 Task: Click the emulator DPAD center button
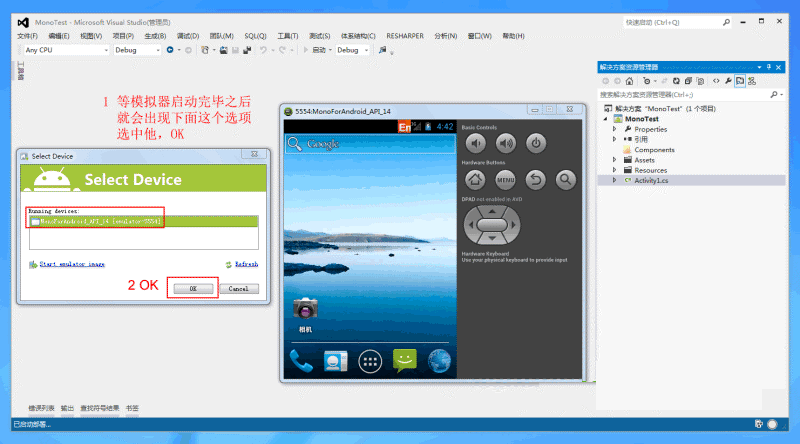pyautogui.click(x=492, y=225)
